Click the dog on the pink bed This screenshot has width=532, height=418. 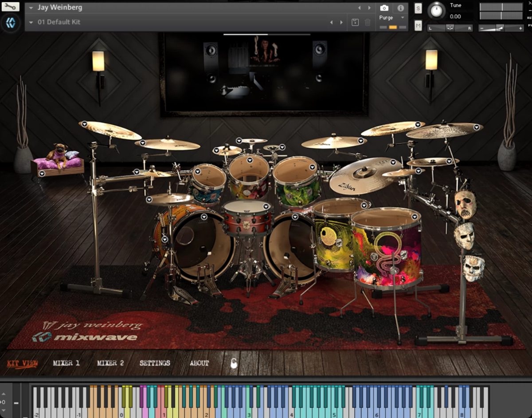58,154
